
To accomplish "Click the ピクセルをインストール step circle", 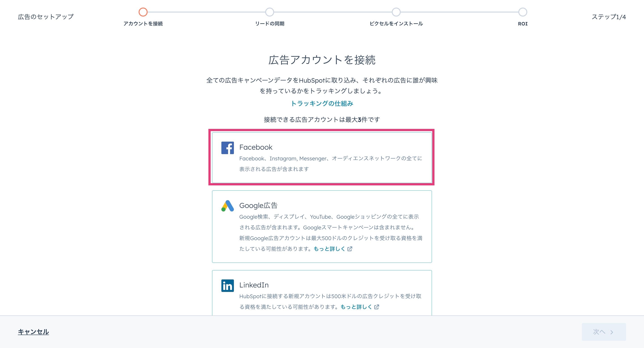I will coord(396,12).
